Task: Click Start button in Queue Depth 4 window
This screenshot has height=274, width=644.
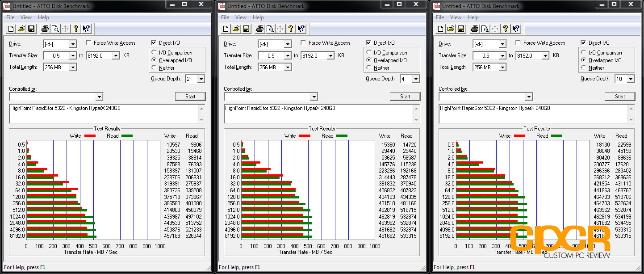Action: tap(405, 97)
